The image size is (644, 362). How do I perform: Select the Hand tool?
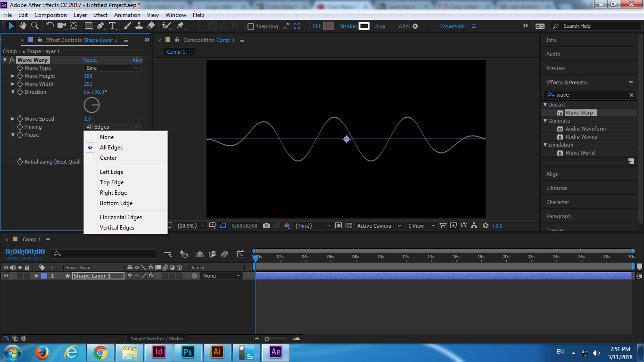(23, 26)
